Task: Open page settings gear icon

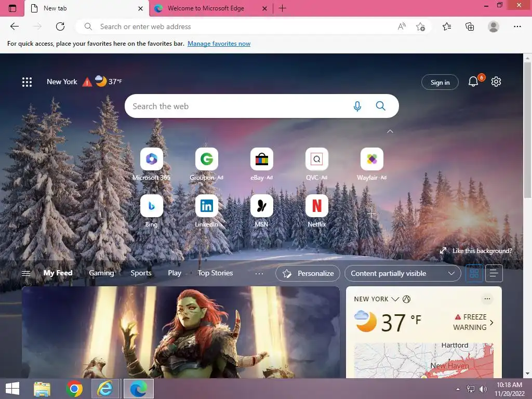Action: (496, 82)
